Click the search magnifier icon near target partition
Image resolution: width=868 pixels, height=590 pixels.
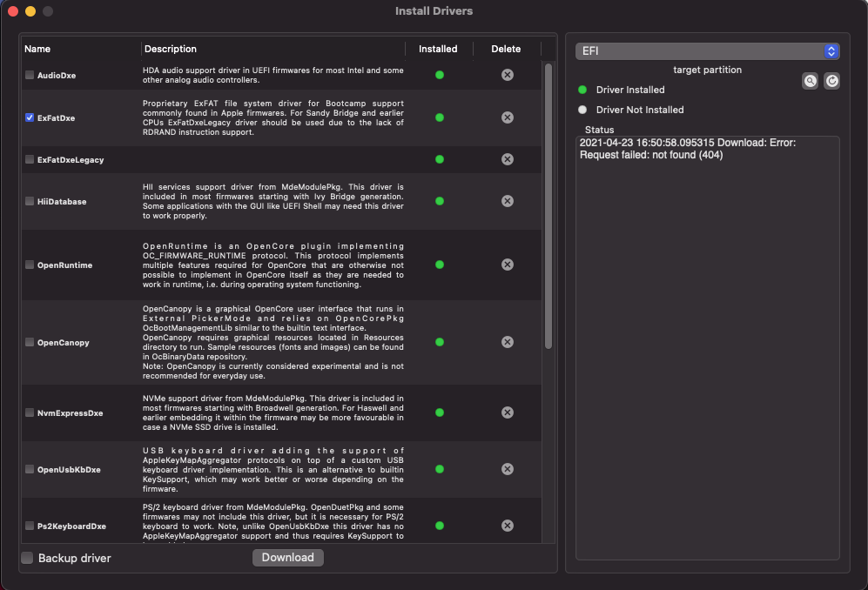[810, 81]
